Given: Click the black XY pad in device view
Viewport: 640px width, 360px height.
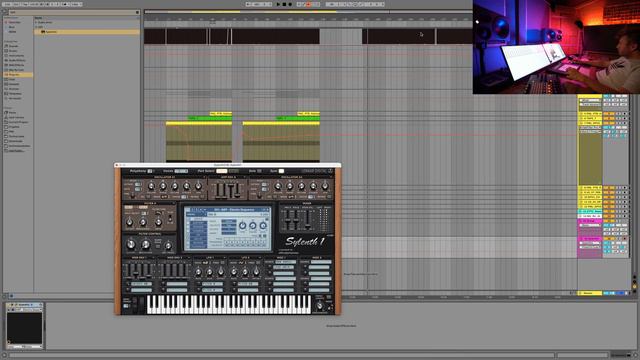Looking at the screenshot, I should click(x=24, y=328).
